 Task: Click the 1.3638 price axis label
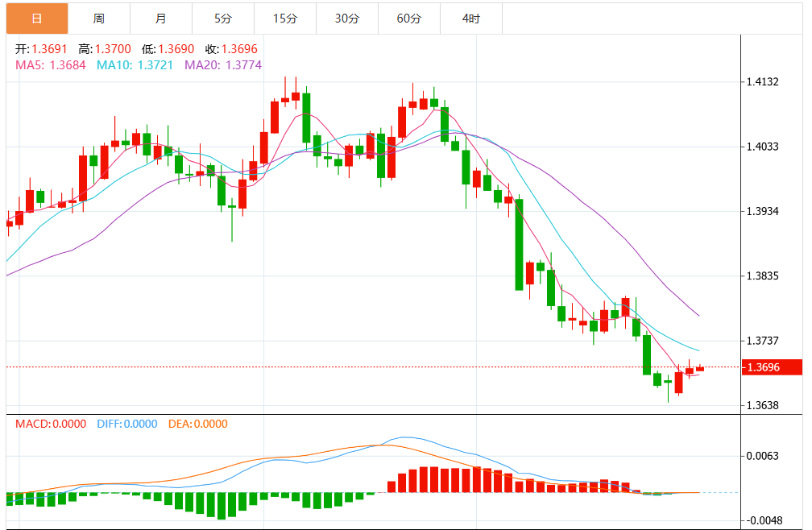point(763,405)
